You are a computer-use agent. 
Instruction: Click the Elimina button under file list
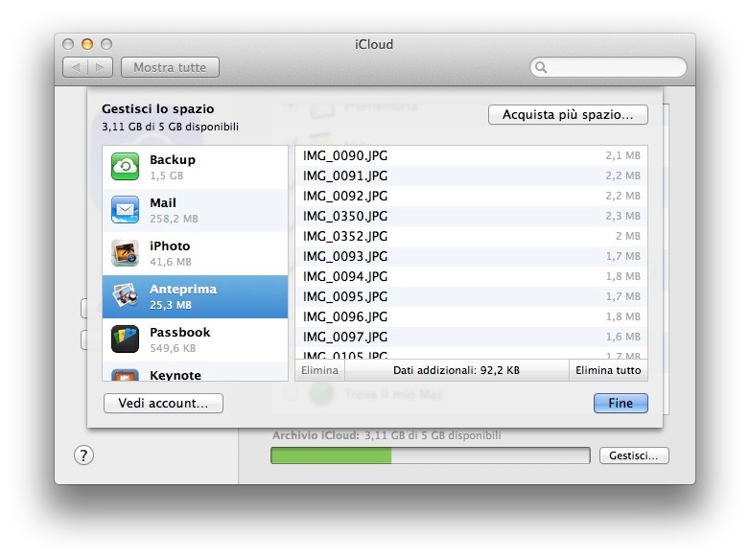[x=319, y=370]
